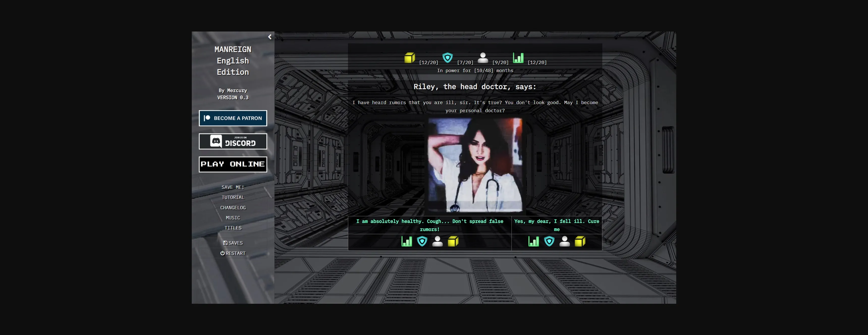Viewport: 868px width, 335px height.
Task: Open the Music menu item
Action: [233, 218]
